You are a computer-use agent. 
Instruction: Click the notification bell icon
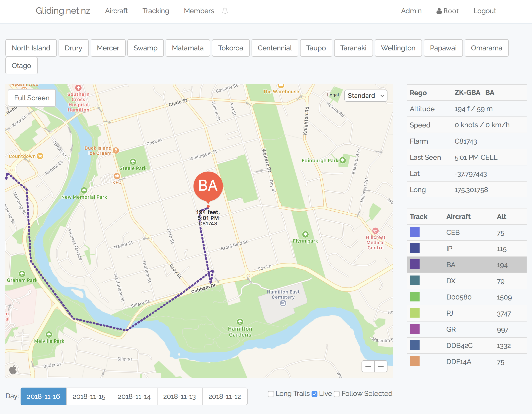[x=225, y=11]
